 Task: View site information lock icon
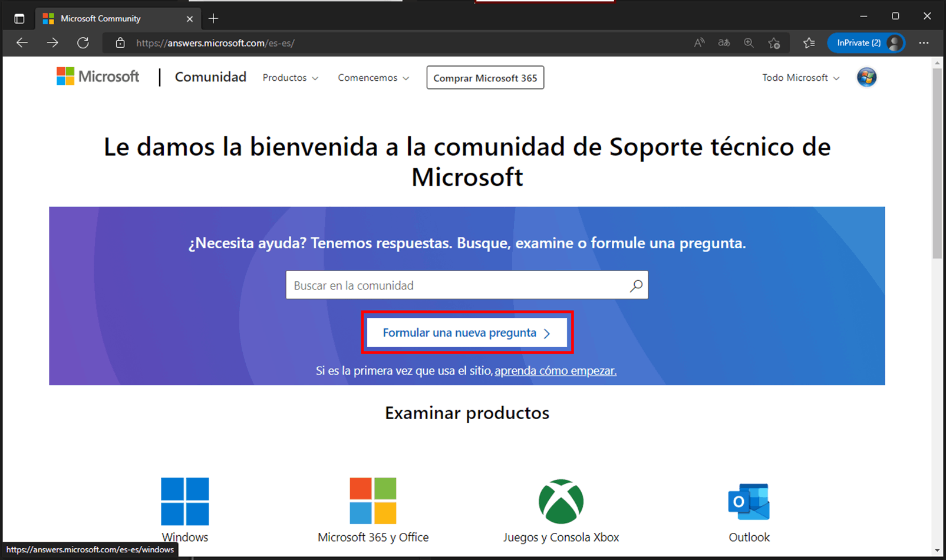coord(120,43)
